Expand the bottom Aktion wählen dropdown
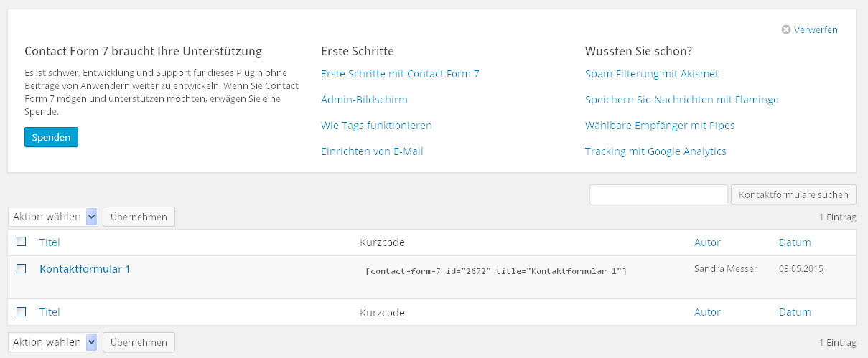This screenshot has width=868, height=358. pos(53,342)
